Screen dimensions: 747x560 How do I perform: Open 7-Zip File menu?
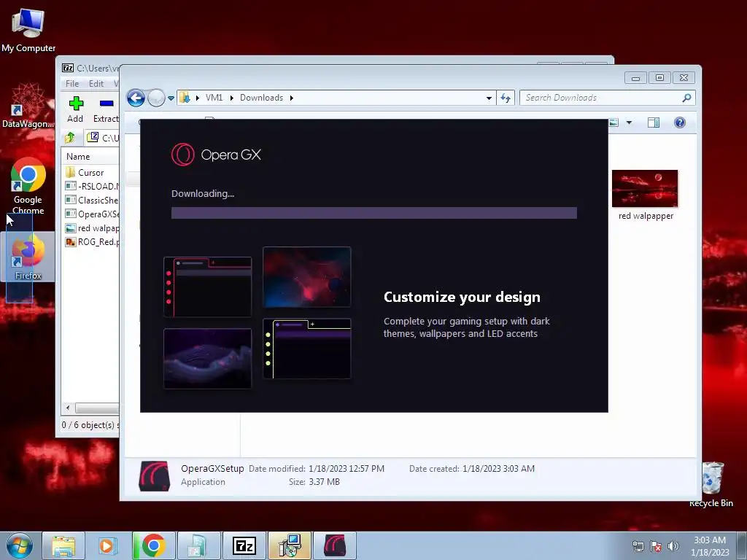pyautogui.click(x=72, y=83)
